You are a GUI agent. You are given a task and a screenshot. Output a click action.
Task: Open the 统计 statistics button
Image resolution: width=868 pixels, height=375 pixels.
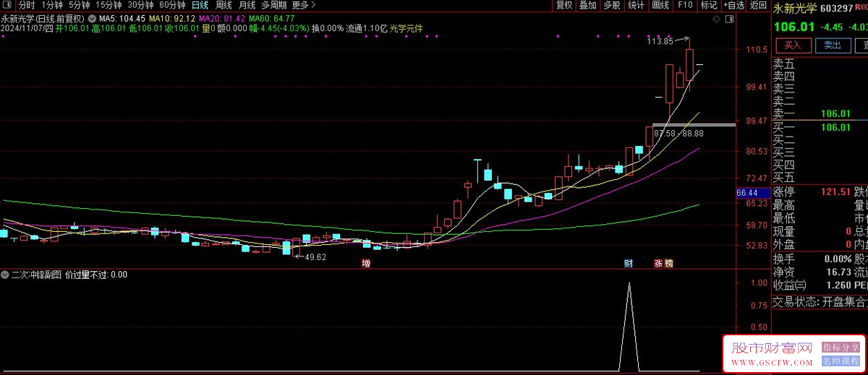tap(636, 5)
